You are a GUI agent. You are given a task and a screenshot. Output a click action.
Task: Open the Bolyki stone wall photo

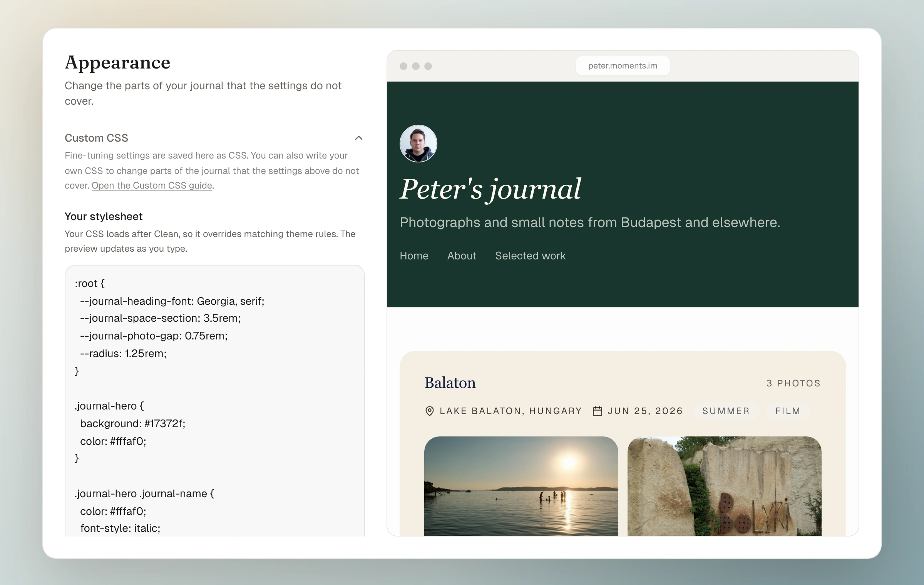[x=724, y=486]
